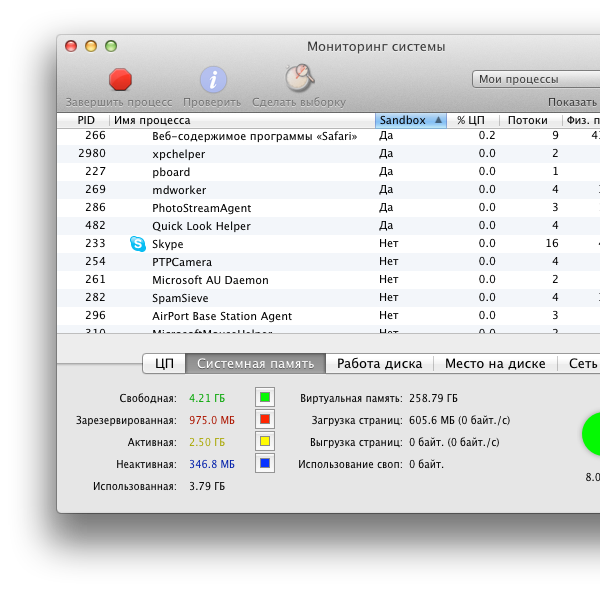Select the SpamSieve process row

(328, 298)
